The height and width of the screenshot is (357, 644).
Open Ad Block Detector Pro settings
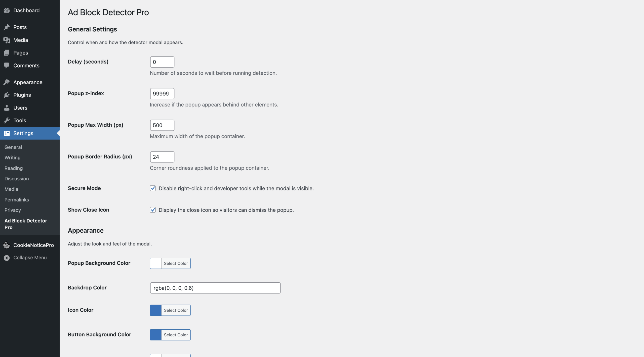coord(25,224)
